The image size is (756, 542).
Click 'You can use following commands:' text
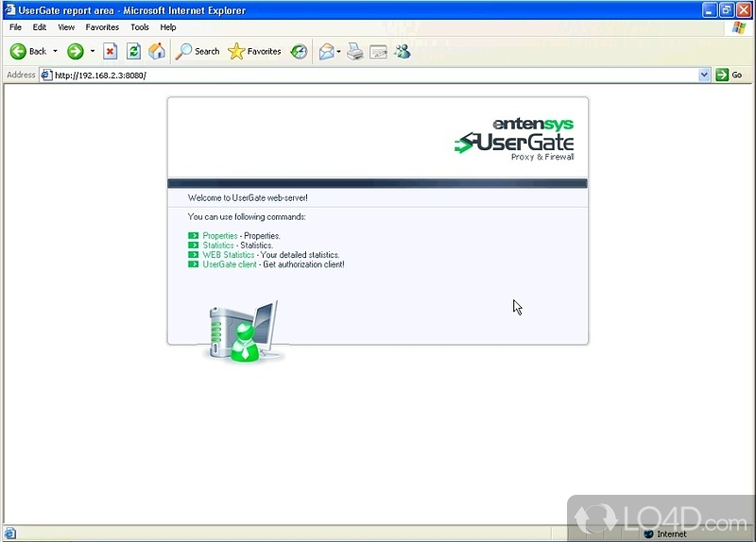point(247,217)
